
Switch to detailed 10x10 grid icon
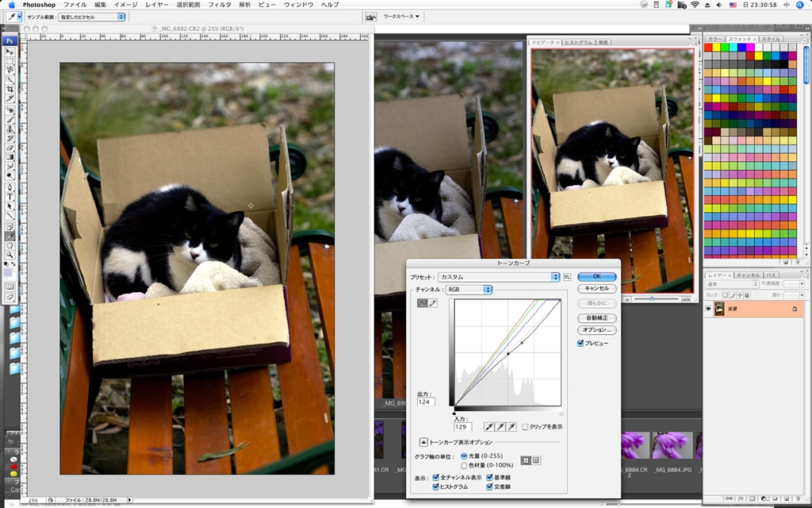536,460
